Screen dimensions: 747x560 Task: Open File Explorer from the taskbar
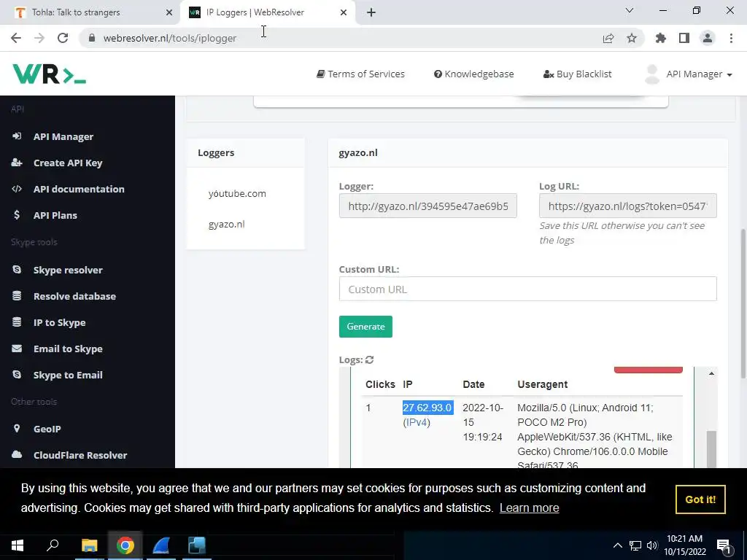click(90, 545)
